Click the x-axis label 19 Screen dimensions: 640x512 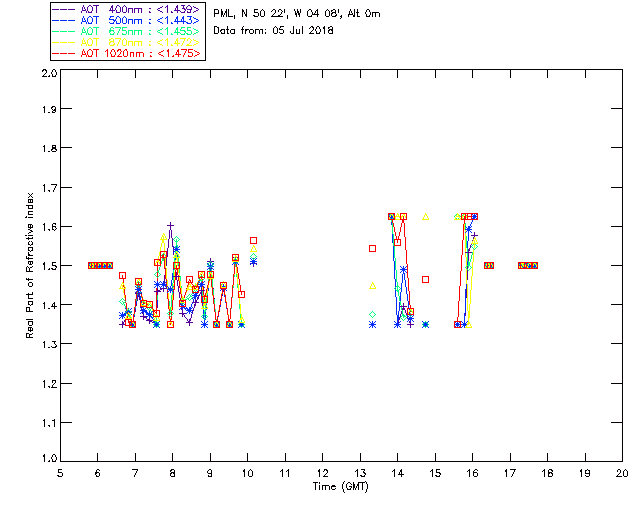pyautogui.click(x=585, y=473)
